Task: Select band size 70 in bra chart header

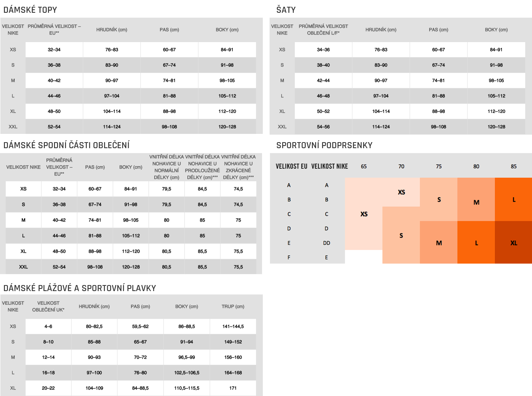Action: point(401,166)
